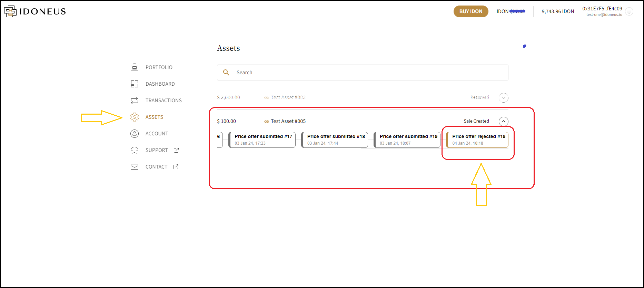644x288 pixels.
Task: Click the Account person icon
Action: pos(135,134)
